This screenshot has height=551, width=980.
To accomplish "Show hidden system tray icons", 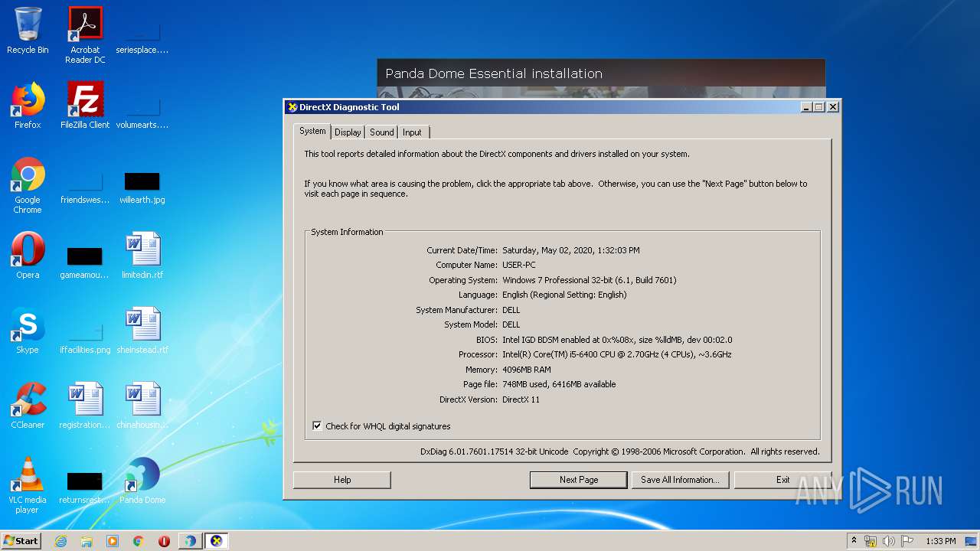I will (854, 541).
